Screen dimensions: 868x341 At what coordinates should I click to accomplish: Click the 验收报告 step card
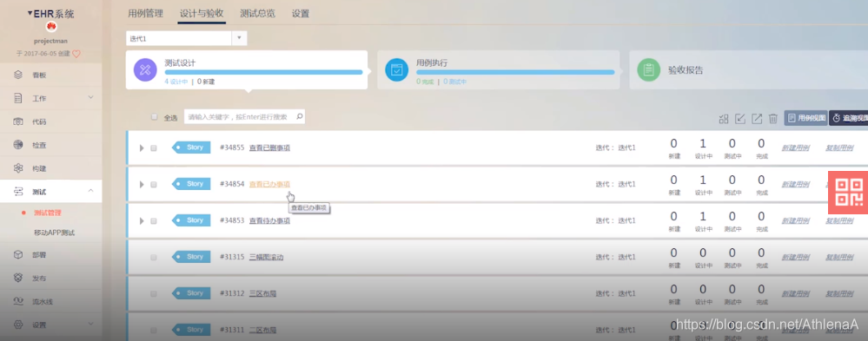tap(748, 69)
